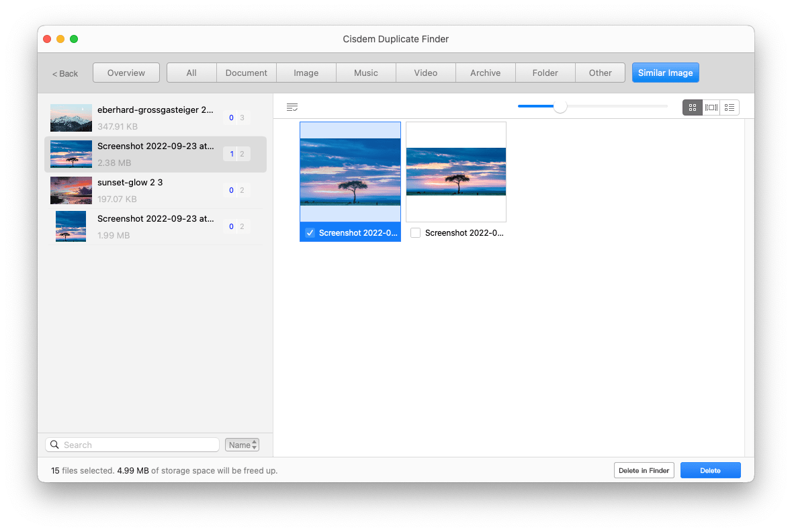Open the last Screenshot 2022-09-23 group
Screen dimensions: 792x532
155,226
